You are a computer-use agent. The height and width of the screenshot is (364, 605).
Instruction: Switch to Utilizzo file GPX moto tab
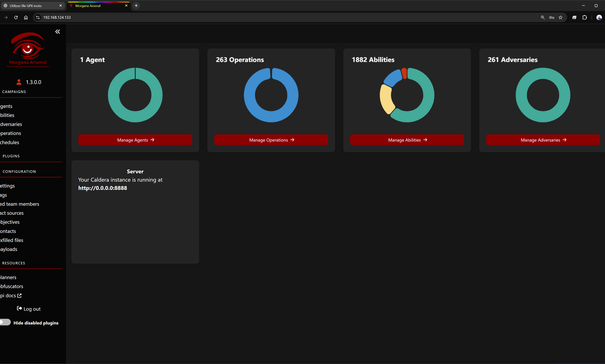[31, 6]
